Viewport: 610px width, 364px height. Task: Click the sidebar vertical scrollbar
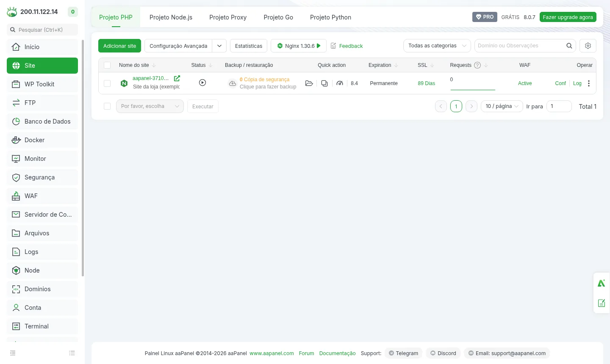(x=83, y=158)
